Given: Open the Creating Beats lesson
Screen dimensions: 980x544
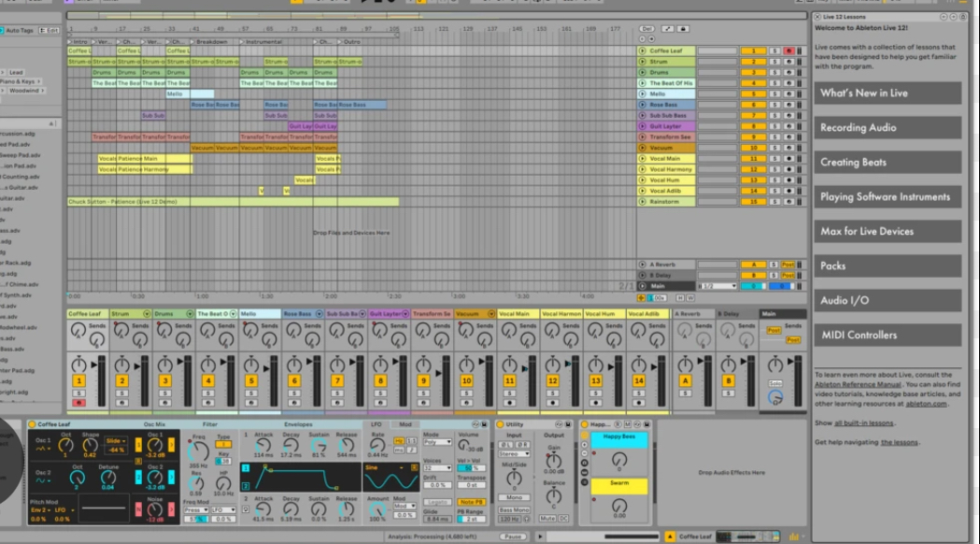Looking at the screenshot, I should [888, 162].
